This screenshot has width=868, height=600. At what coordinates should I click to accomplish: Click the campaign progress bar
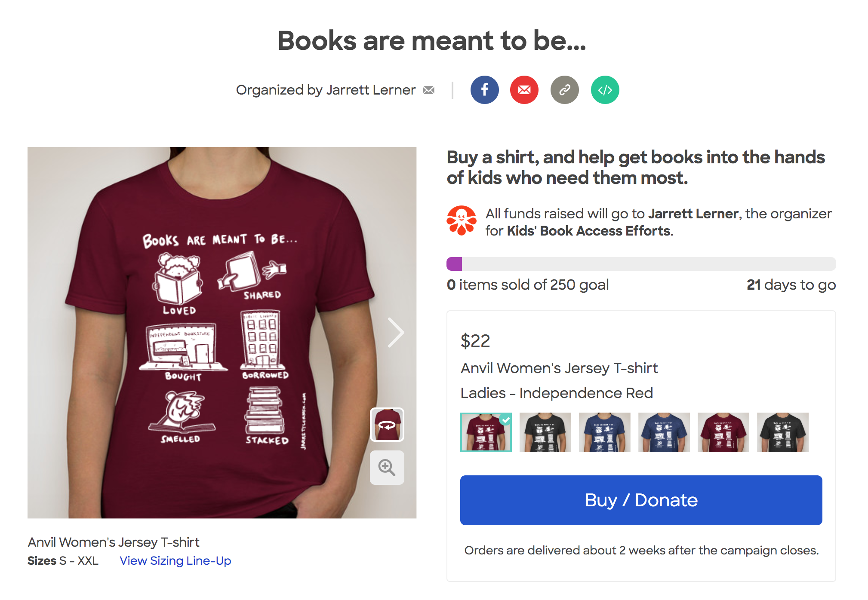[641, 264]
